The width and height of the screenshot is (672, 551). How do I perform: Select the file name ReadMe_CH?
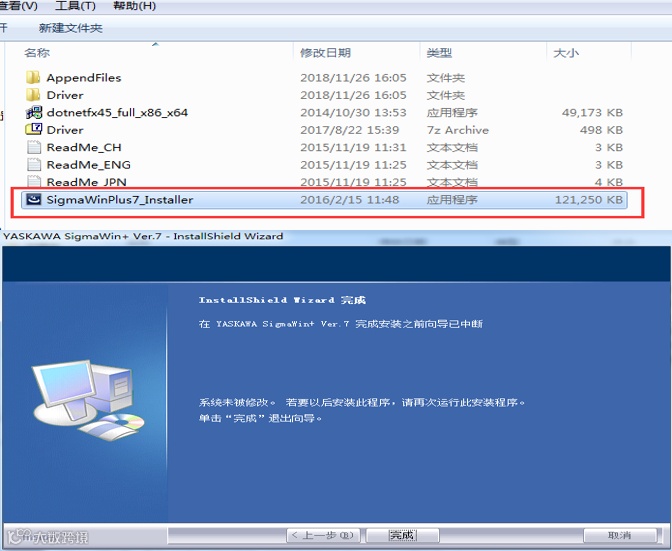84,147
